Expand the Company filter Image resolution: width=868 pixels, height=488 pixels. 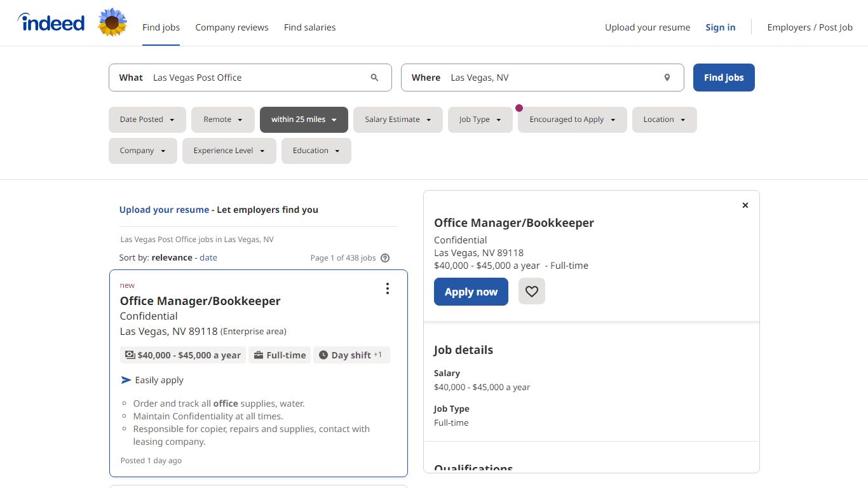[143, 151]
